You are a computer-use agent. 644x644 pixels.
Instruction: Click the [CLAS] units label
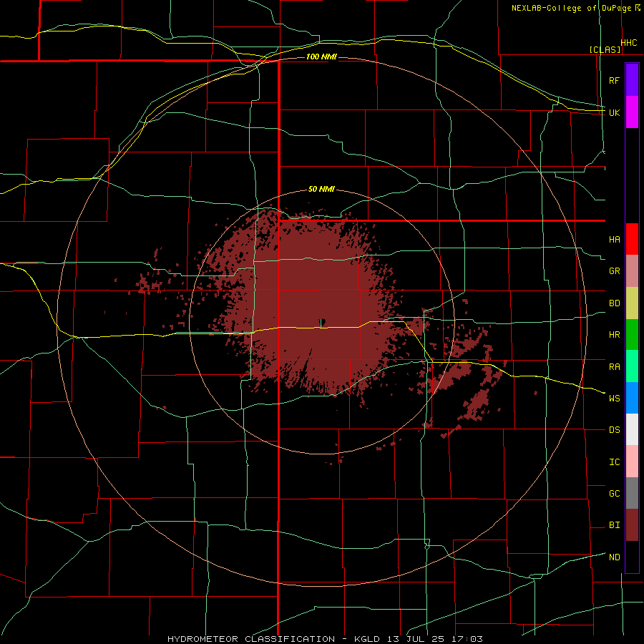(605, 49)
